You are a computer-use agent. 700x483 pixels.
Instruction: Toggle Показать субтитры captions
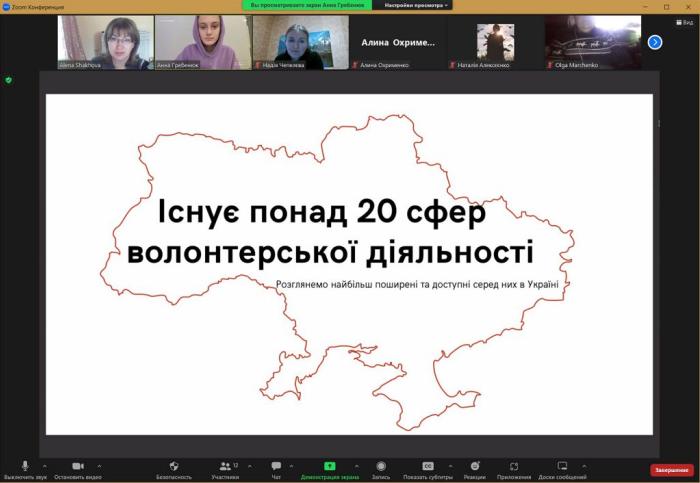428,467
